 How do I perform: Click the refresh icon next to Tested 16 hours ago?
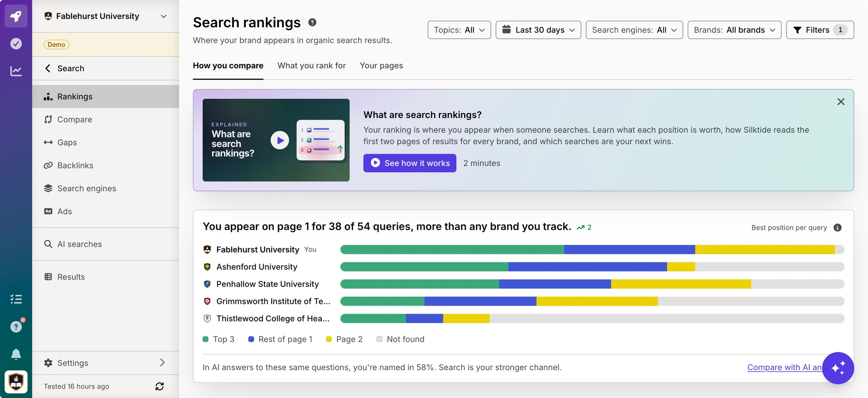[x=159, y=386]
